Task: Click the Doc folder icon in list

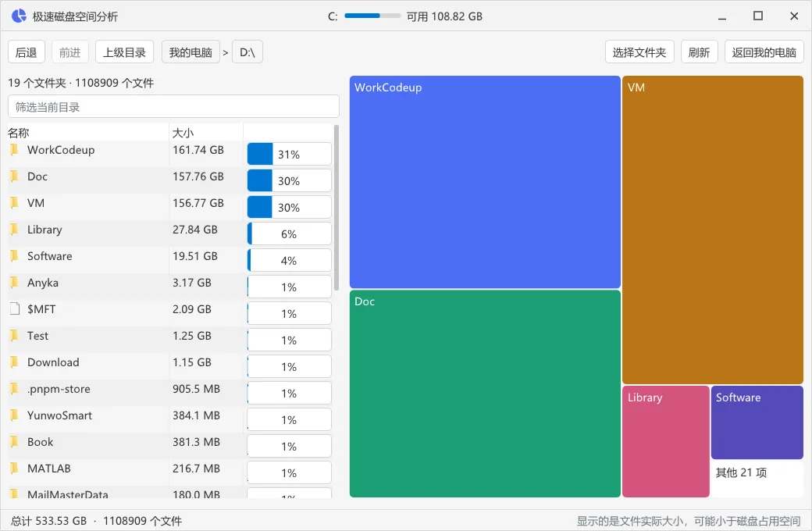Action: pyautogui.click(x=15, y=176)
